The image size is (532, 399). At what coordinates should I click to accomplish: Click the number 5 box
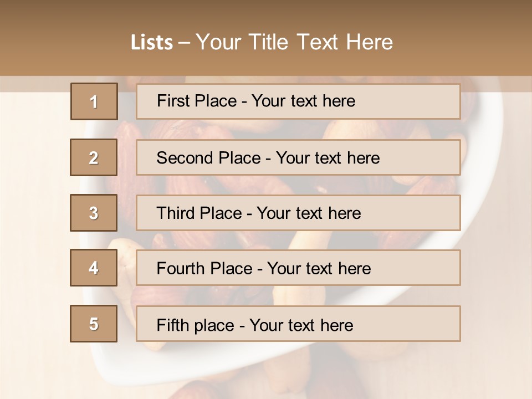(x=94, y=324)
